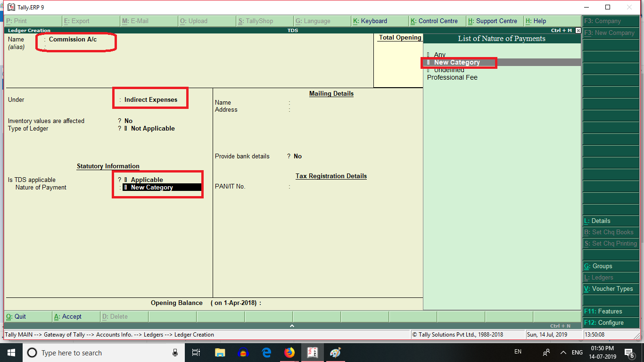Choose Professional Fee as nature of payment
Screen dimensions: 644x362
[x=452, y=77]
